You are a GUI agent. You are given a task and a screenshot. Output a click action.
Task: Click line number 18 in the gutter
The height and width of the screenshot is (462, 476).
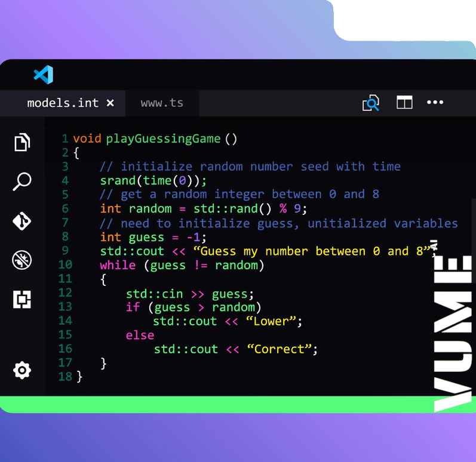[65, 377]
